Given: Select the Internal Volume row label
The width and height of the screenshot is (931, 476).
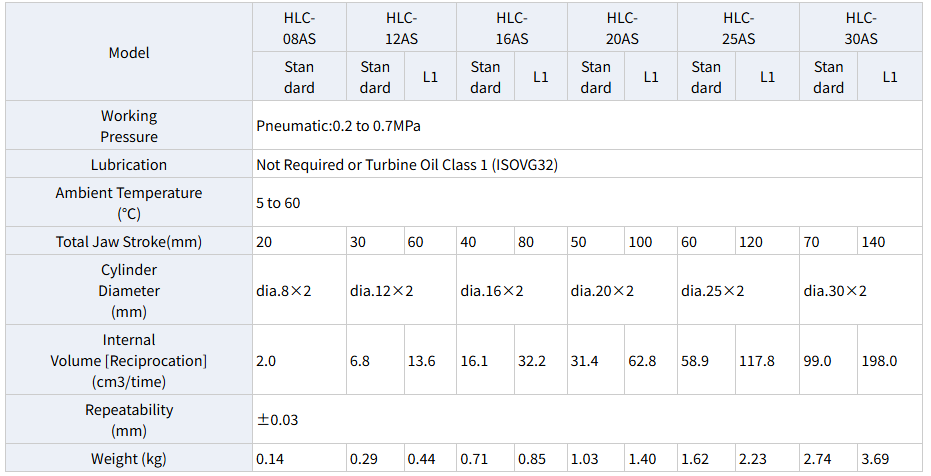Looking at the screenshot, I should pos(129,360).
